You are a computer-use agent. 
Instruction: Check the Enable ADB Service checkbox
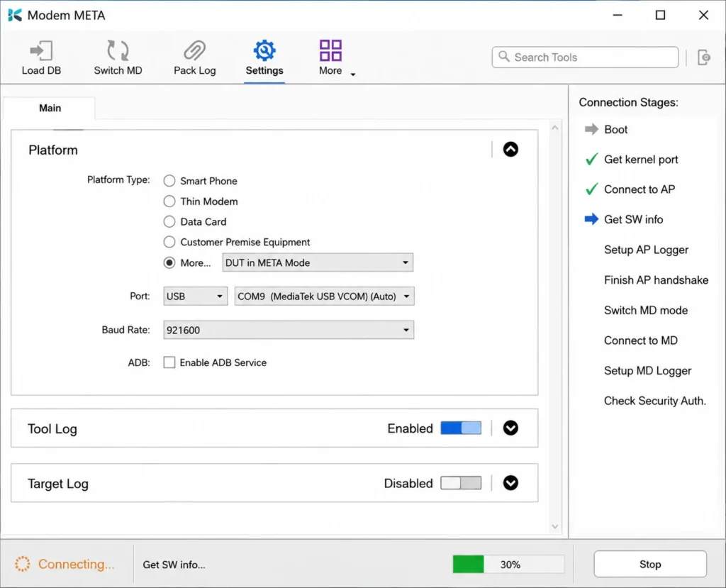[x=169, y=362]
